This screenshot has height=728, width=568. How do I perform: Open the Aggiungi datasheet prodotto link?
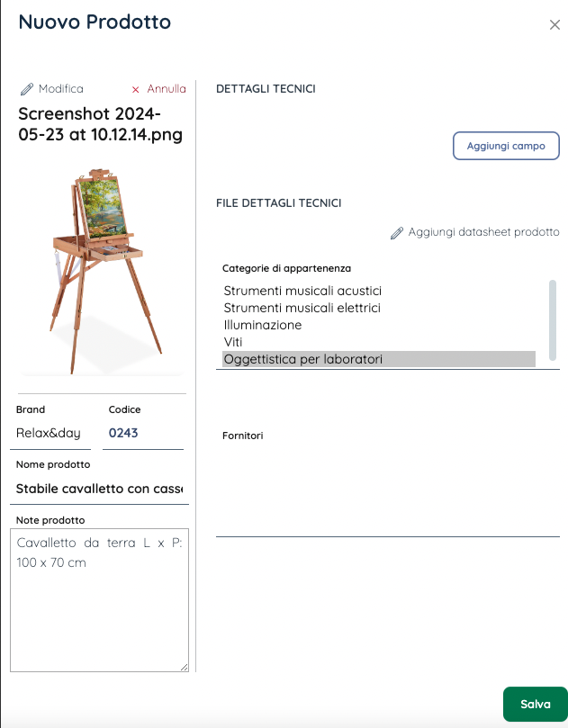point(483,232)
